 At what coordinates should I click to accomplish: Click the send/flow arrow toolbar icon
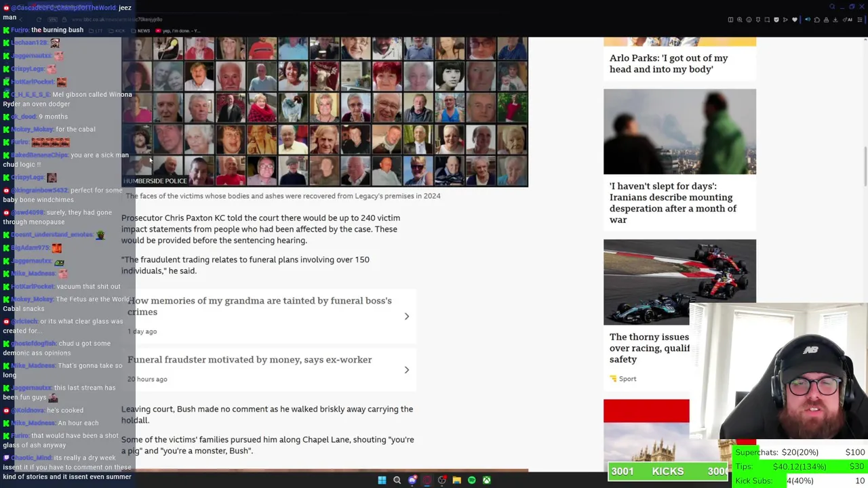(x=785, y=20)
